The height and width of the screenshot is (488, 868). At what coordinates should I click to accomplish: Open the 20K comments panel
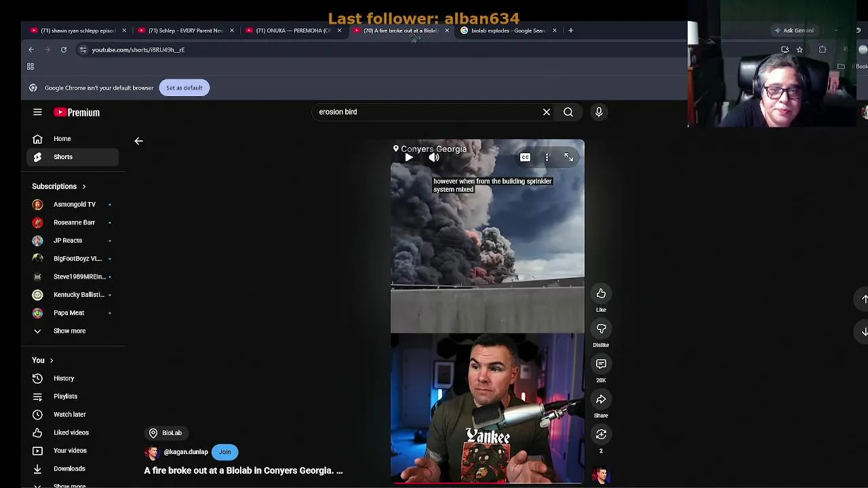(x=601, y=364)
